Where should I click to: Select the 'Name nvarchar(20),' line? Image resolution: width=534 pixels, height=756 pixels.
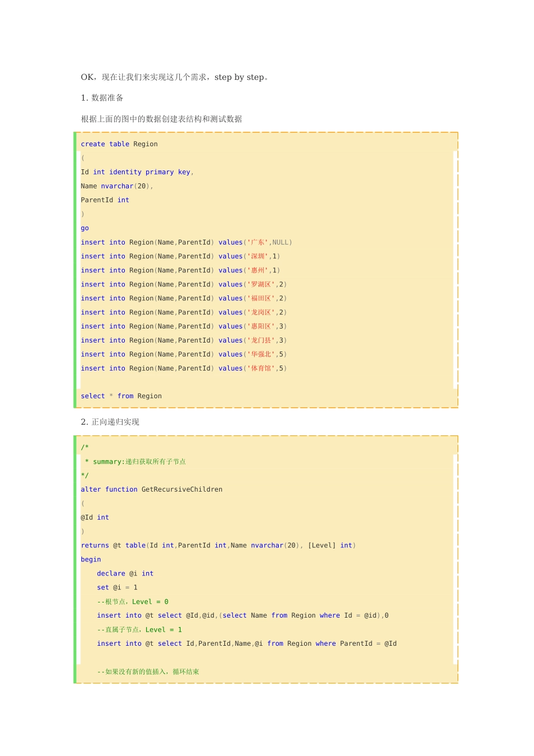tap(117, 186)
